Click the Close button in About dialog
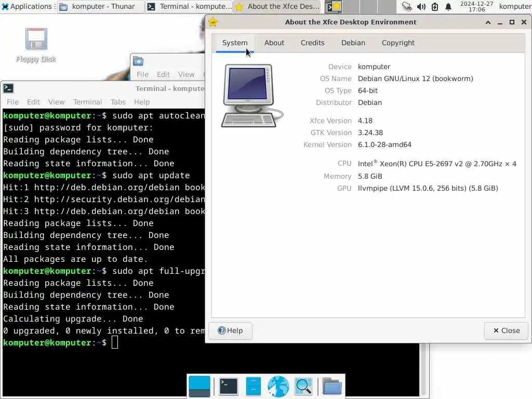The height and width of the screenshot is (399, 532). 506,330
